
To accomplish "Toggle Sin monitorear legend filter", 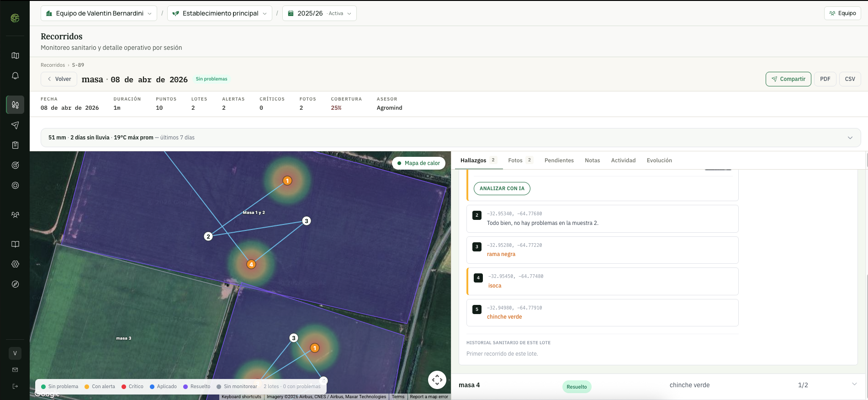I will [x=237, y=387].
